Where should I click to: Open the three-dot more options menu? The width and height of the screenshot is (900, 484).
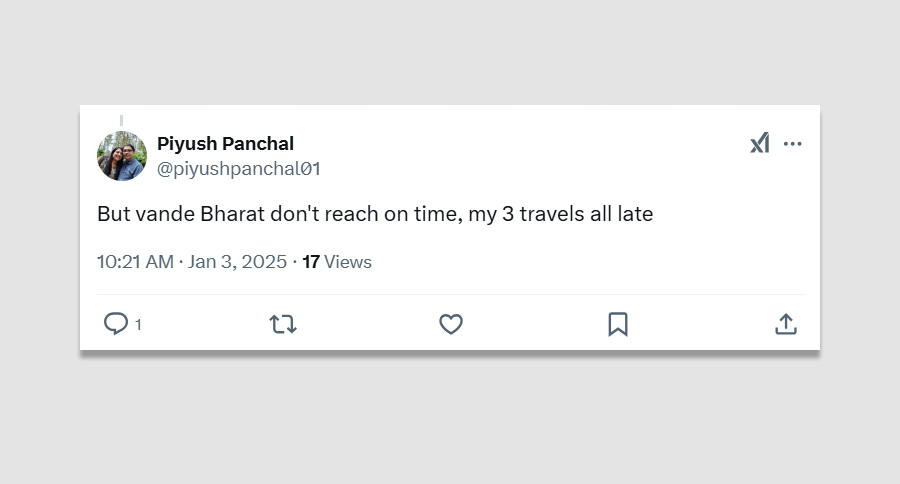793,143
